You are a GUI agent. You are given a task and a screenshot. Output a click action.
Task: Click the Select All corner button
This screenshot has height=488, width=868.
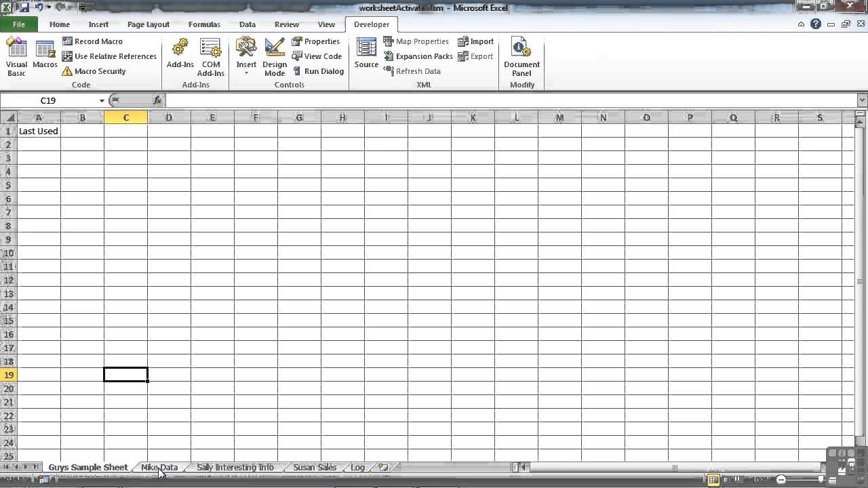(9, 117)
